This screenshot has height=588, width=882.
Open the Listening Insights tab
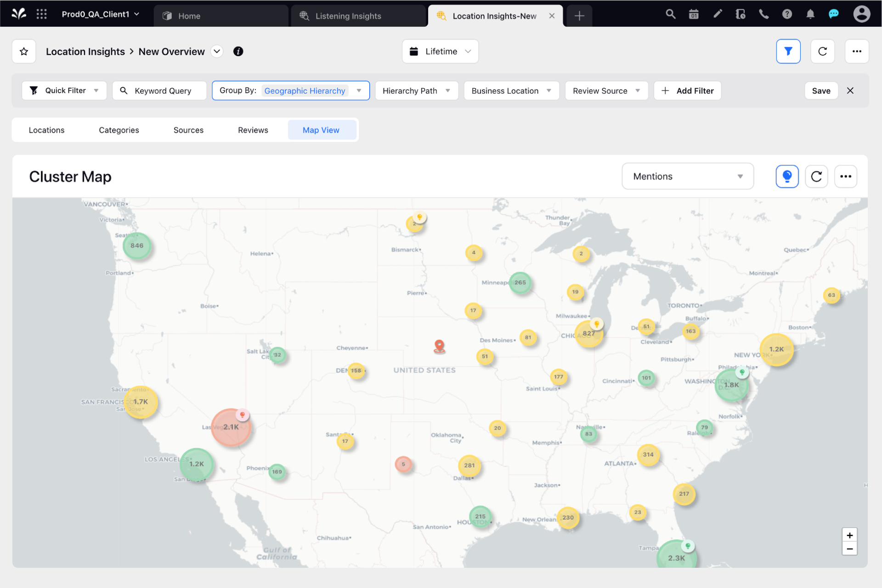tap(348, 16)
